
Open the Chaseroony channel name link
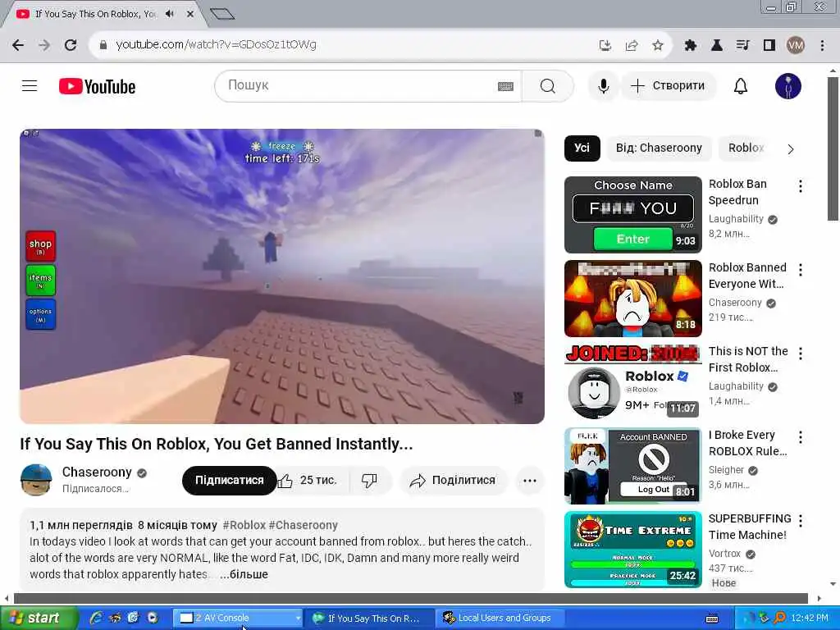coord(97,472)
